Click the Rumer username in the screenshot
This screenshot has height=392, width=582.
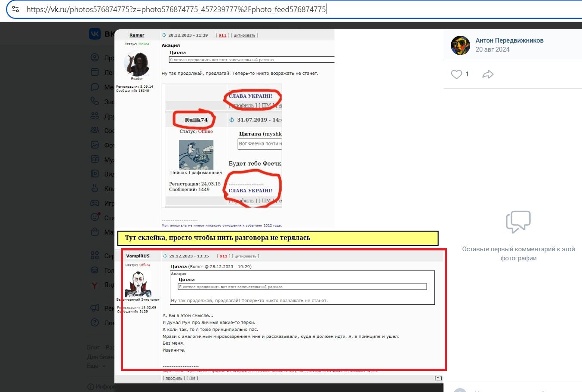pyautogui.click(x=137, y=35)
